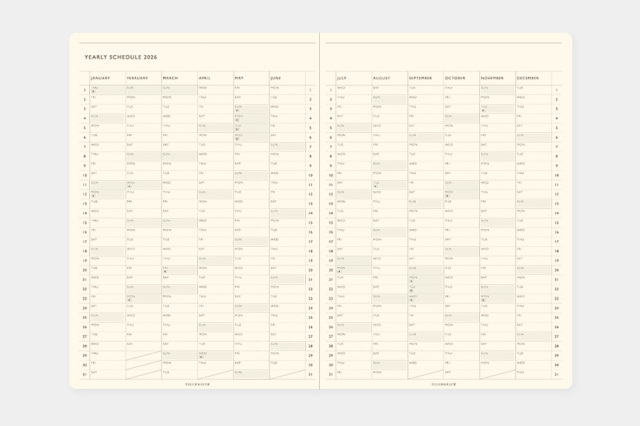Choose the September column header
This screenshot has height=426, width=640.
click(x=422, y=78)
